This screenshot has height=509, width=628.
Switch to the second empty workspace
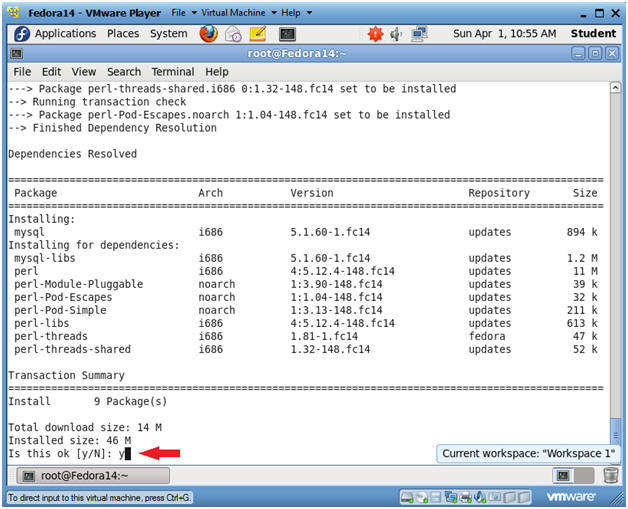pyautogui.click(x=584, y=476)
